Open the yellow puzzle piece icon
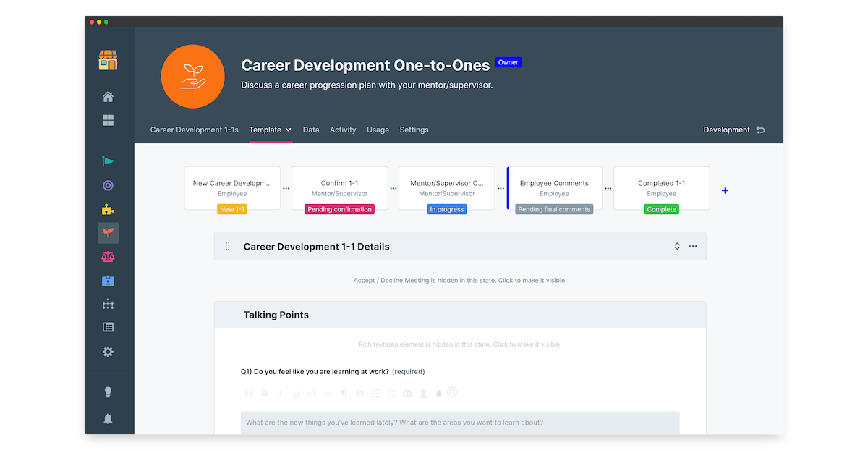This screenshot has height=450, width=868. coord(108,209)
